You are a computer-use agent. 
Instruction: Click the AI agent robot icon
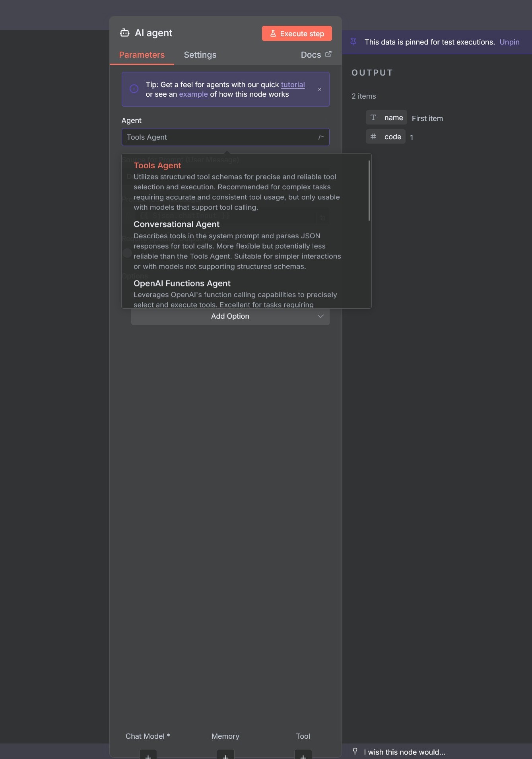124,33
